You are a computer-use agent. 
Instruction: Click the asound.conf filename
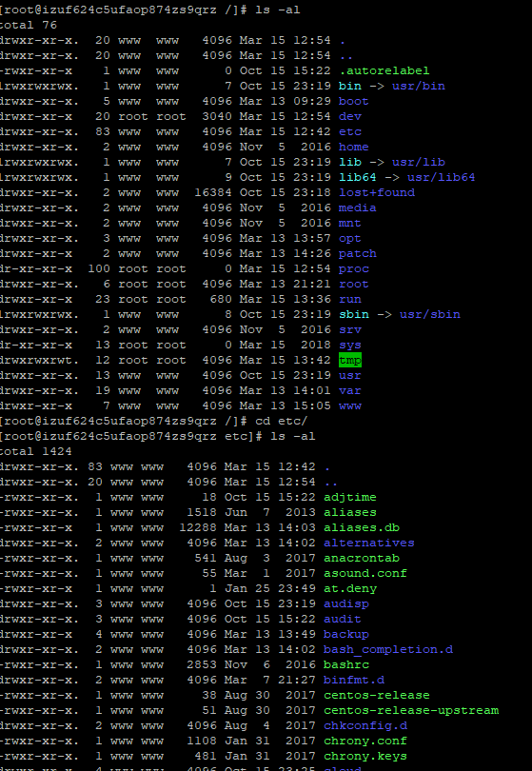point(365,573)
